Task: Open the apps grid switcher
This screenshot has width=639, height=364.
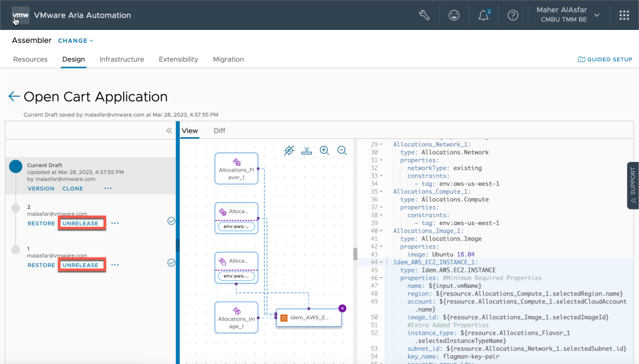Action: tap(624, 15)
